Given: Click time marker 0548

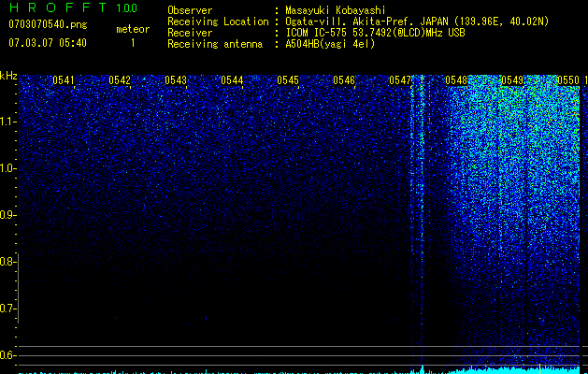Looking at the screenshot, I should (456, 80).
